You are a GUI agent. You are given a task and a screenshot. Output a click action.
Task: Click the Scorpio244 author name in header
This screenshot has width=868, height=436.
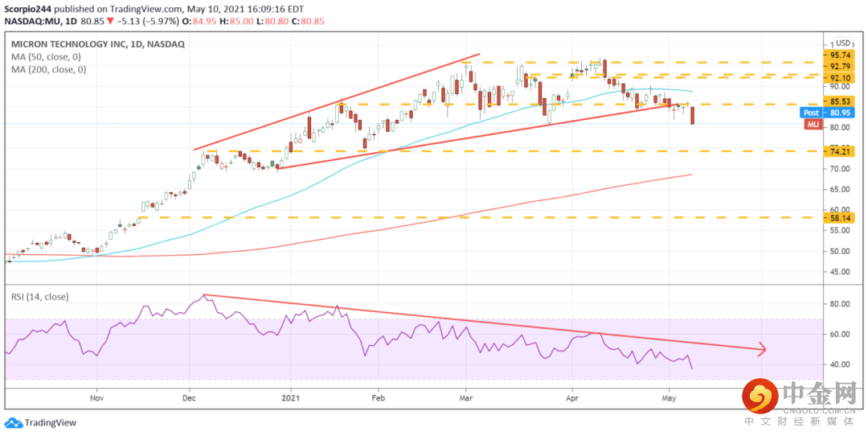tap(27, 10)
